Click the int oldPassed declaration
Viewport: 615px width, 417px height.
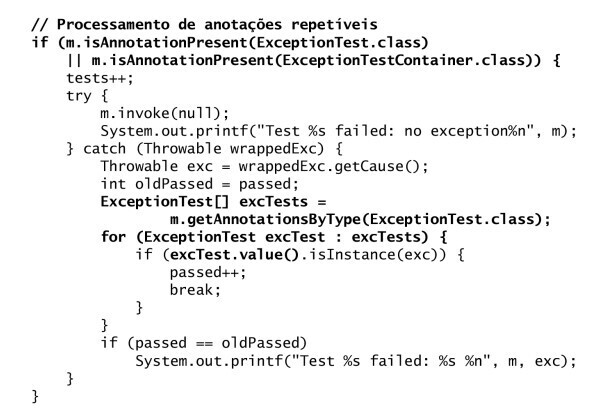pos(200,184)
